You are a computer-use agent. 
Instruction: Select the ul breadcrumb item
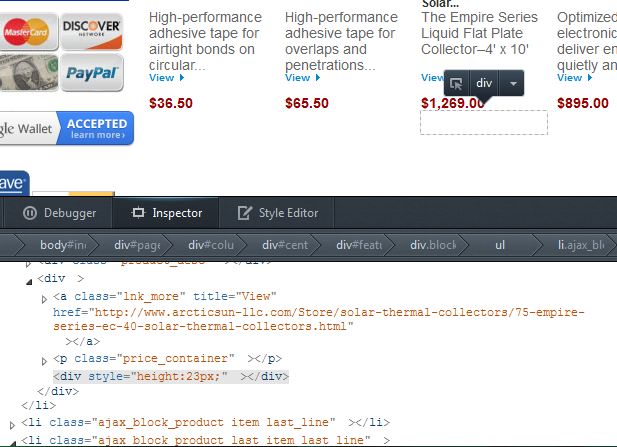[500, 245]
